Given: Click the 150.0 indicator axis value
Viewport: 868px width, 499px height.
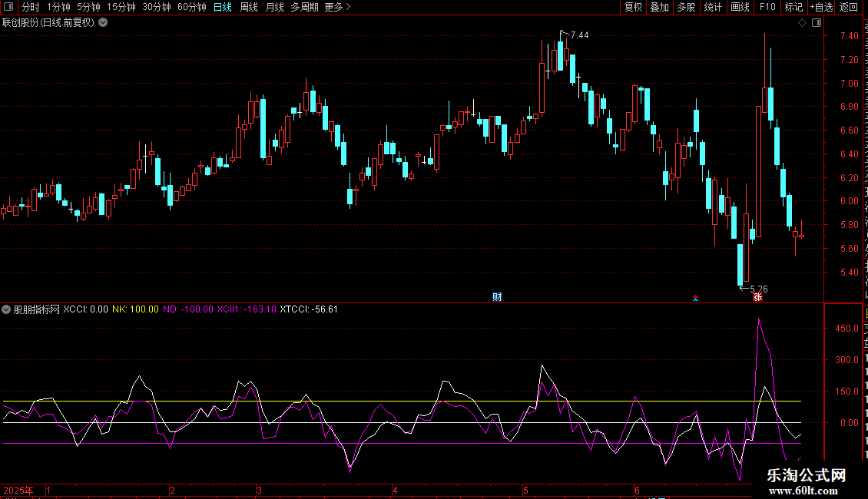Looking at the screenshot, I should (847, 391).
